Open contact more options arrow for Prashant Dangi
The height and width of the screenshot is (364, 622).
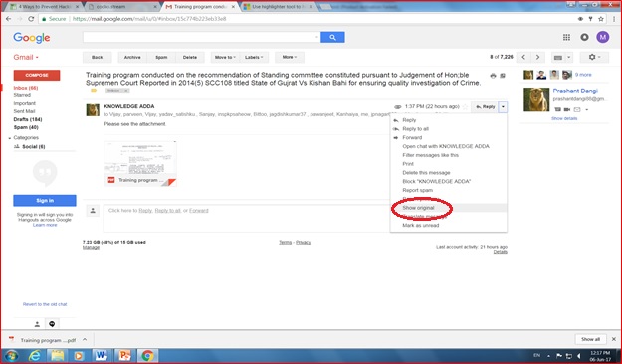(x=587, y=109)
